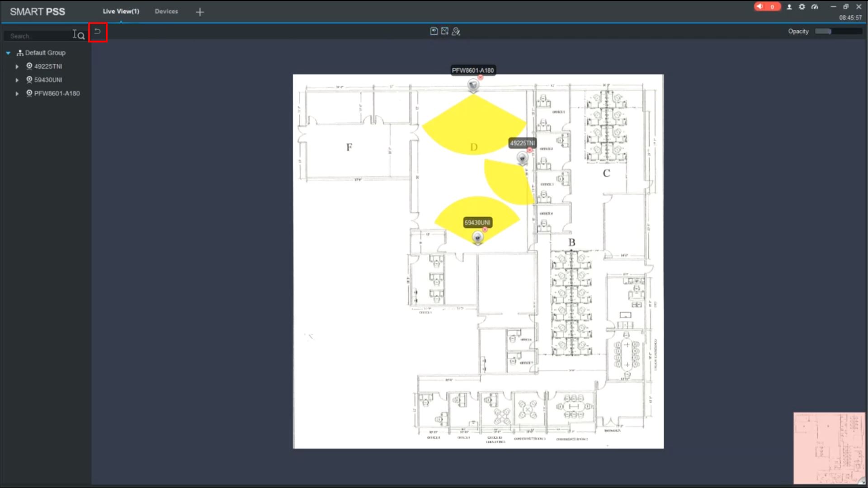Remove the 59430UNI camera marker with red X
Screen dimensions: 868x488
(x=485, y=230)
